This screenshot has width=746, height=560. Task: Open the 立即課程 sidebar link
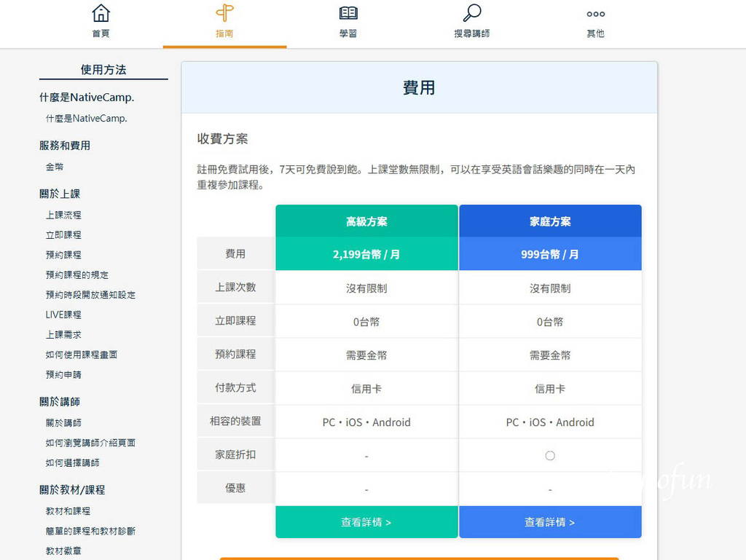[63, 234]
